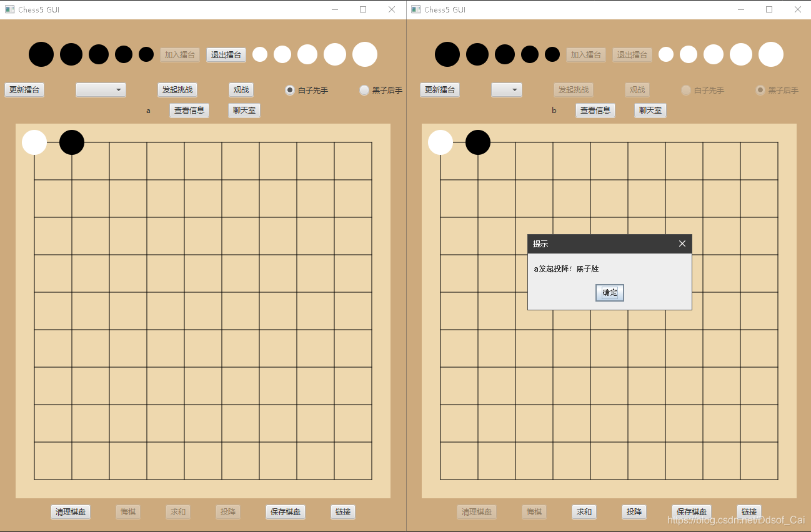Click the largest black circle in left window

(x=41, y=54)
